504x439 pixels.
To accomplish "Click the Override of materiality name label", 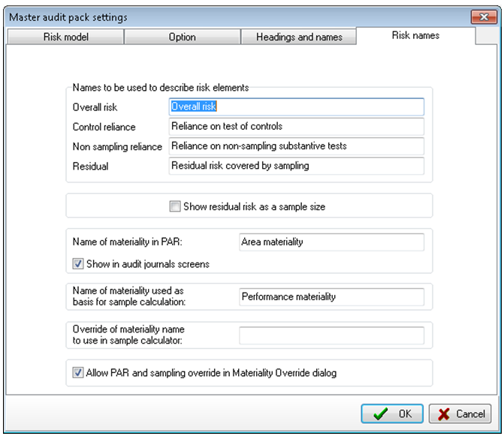I will click(128, 335).
